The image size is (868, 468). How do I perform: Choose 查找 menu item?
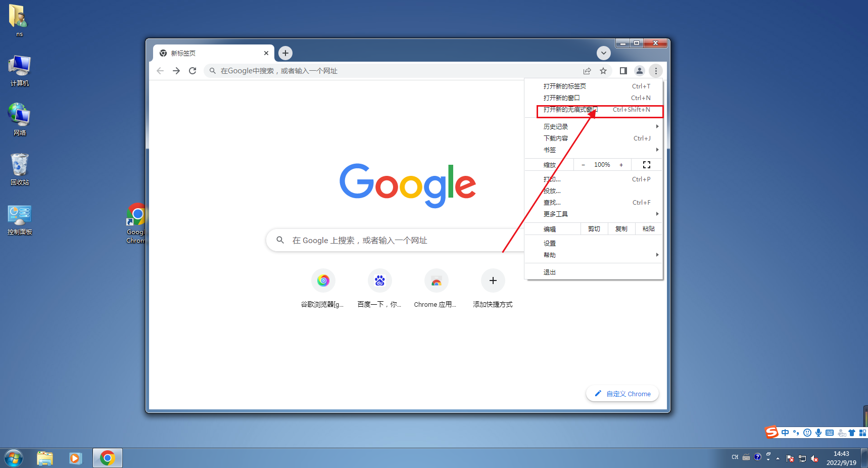click(594, 203)
